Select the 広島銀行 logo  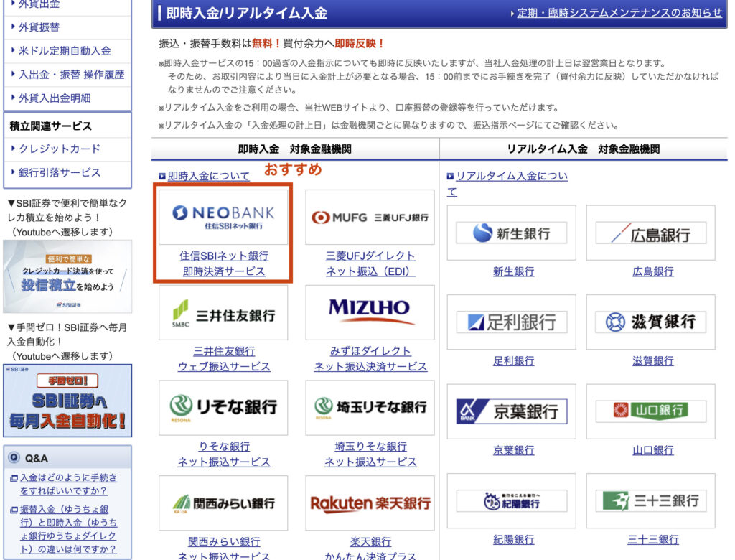click(650, 231)
